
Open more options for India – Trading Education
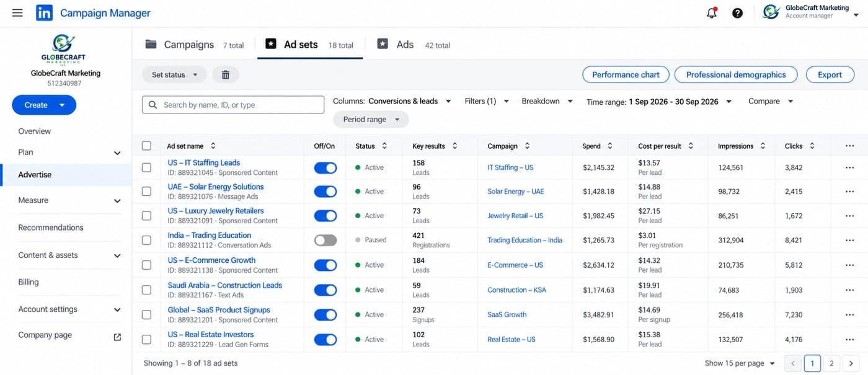(x=849, y=240)
